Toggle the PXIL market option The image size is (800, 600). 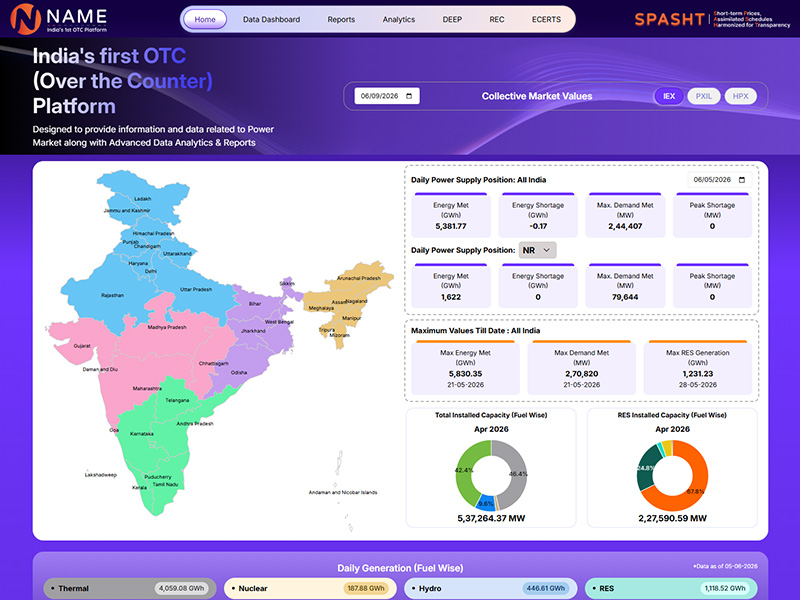(704, 96)
